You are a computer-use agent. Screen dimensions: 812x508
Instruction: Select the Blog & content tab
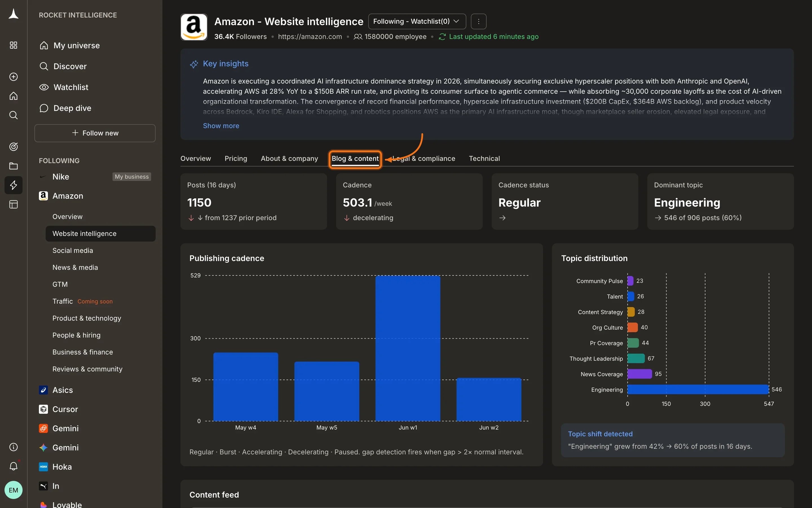[x=355, y=159]
